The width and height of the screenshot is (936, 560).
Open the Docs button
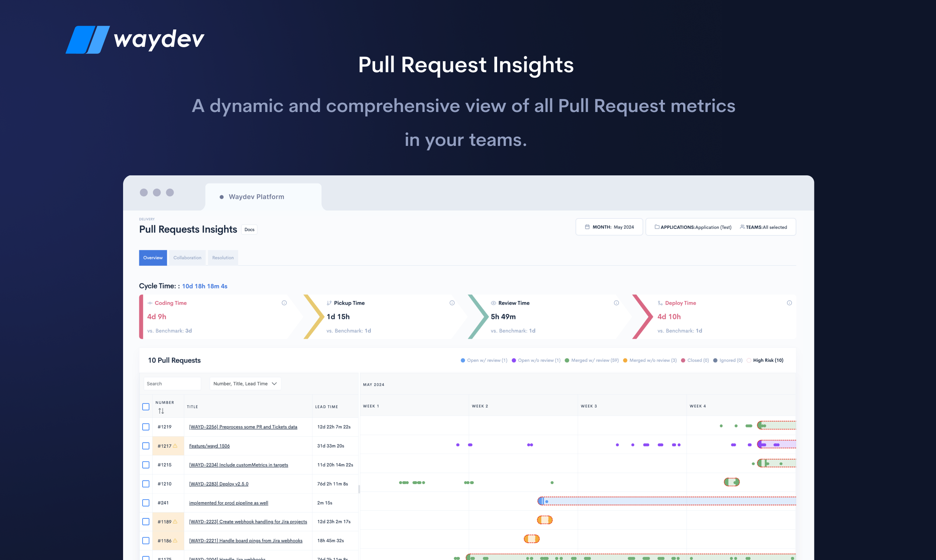pyautogui.click(x=249, y=230)
